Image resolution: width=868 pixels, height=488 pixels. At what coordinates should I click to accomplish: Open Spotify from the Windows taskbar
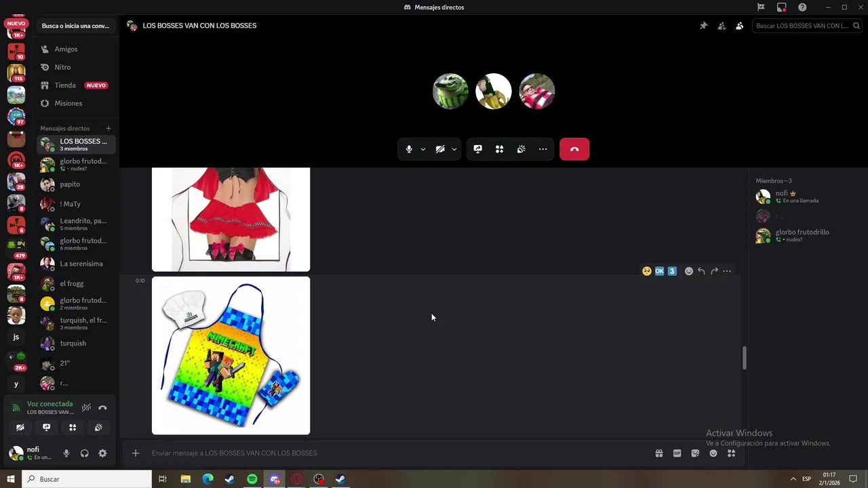[x=252, y=479]
